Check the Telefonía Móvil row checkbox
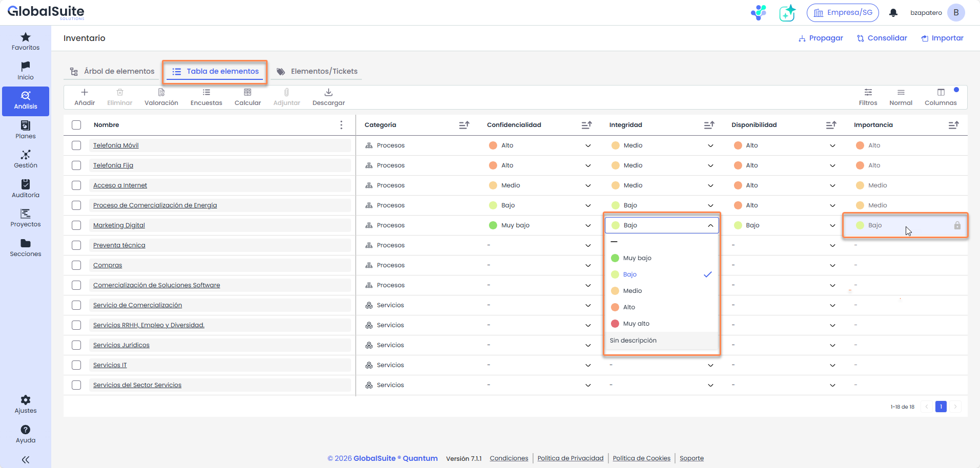 tap(76, 145)
